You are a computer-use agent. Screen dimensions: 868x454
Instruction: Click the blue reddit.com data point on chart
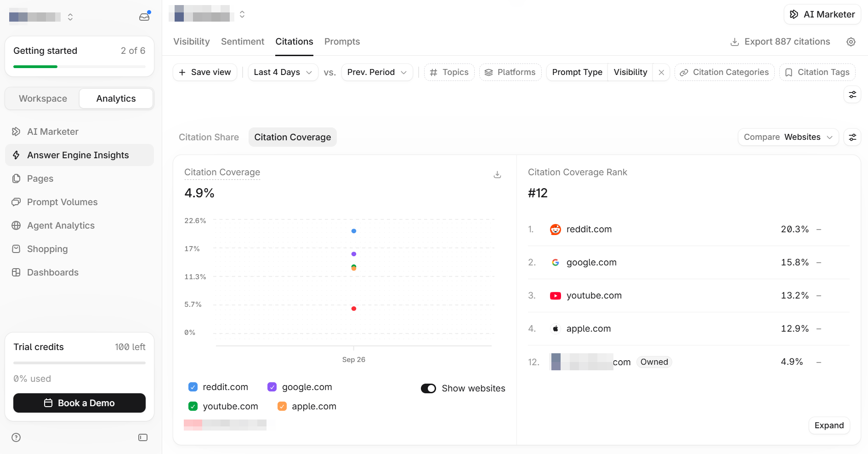tap(354, 231)
